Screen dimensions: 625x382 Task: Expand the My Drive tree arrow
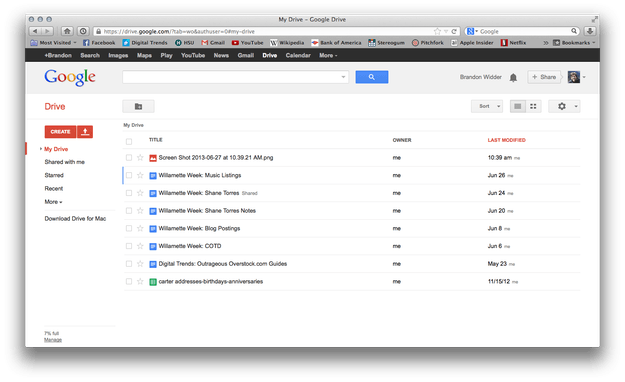(x=41, y=149)
